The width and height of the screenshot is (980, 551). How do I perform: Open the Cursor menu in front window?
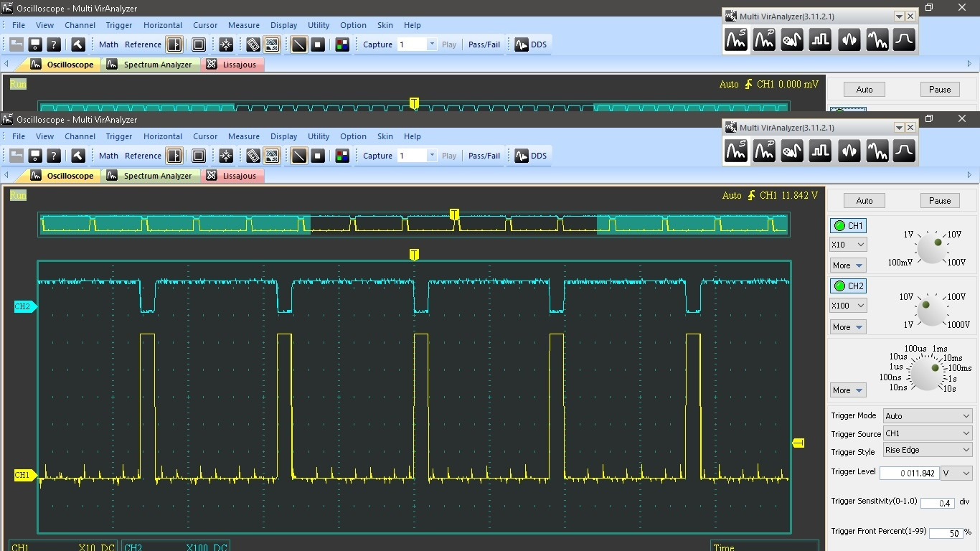[205, 136]
